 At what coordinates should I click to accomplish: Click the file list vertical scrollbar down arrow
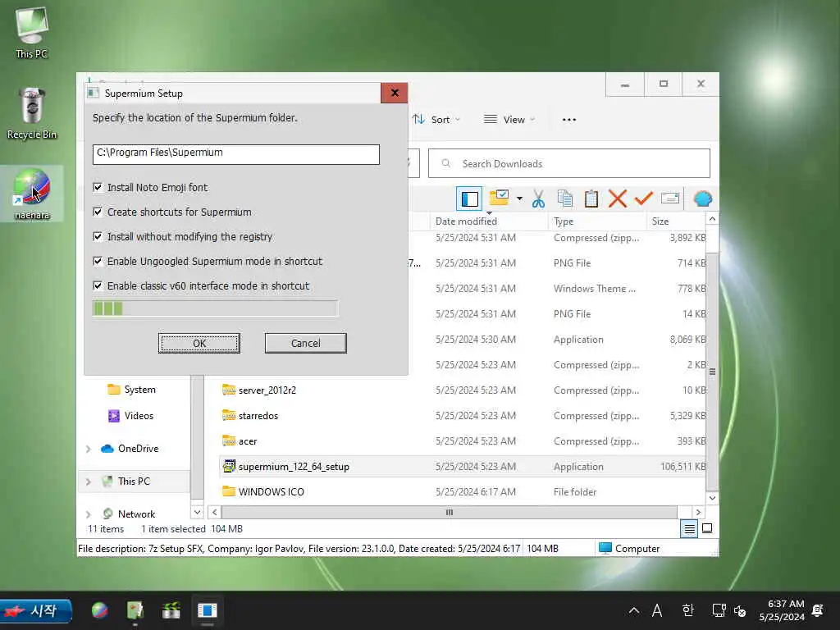click(712, 498)
